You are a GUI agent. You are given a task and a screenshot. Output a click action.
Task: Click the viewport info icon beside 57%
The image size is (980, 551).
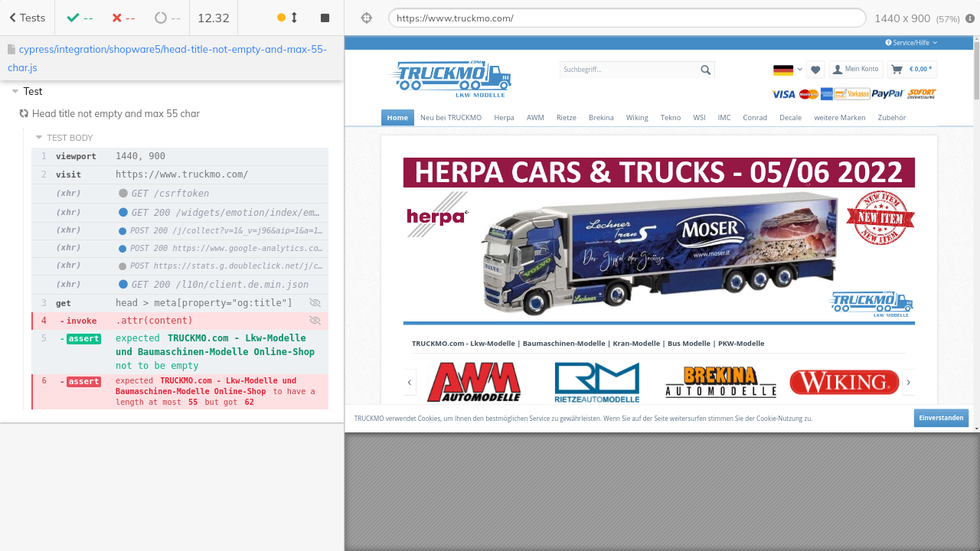click(x=970, y=18)
